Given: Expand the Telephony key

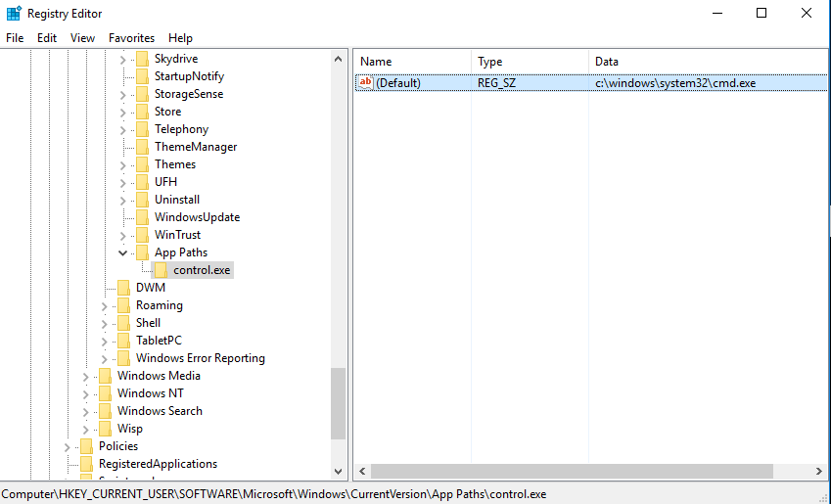Looking at the screenshot, I should pyautogui.click(x=123, y=129).
